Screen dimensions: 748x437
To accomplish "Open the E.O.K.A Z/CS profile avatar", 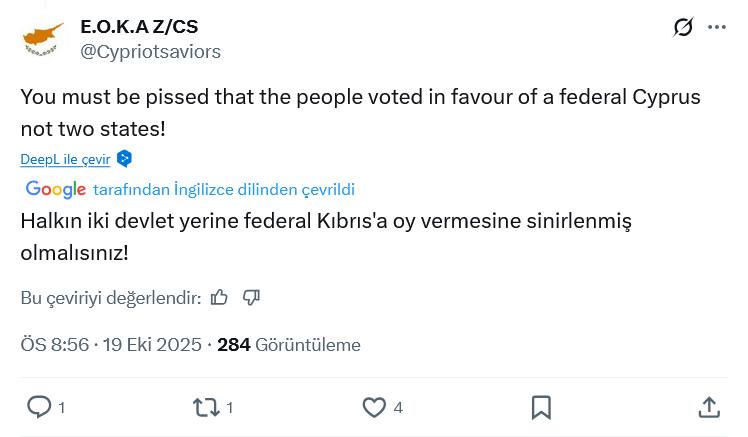I will [x=43, y=38].
